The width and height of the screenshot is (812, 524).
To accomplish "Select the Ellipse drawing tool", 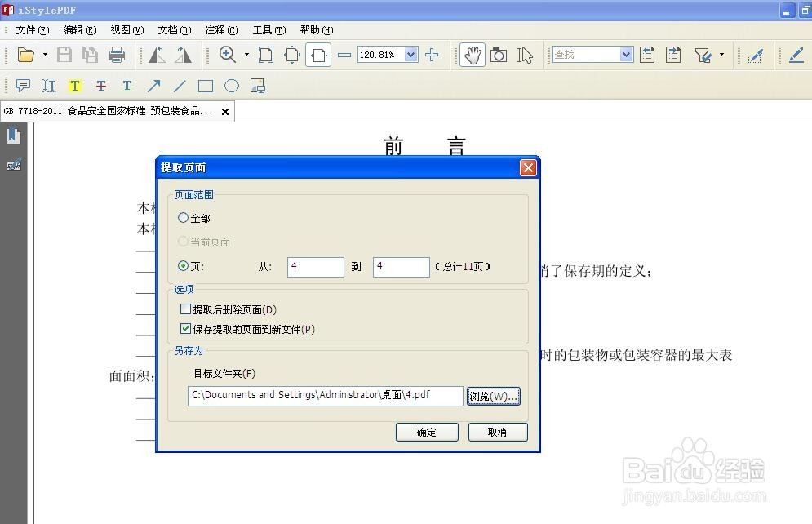I will (x=232, y=86).
